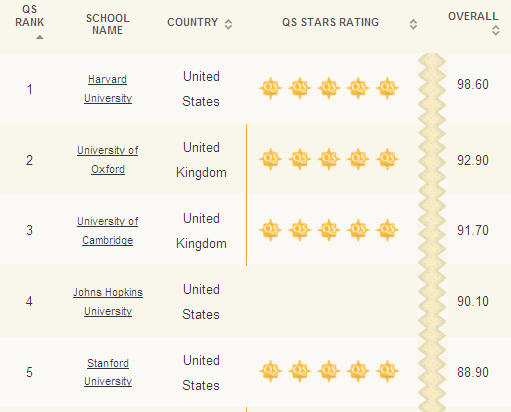This screenshot has width=511, height=412.
Task: Click University of Cambridge's third QS star
Action: click(x=329, y=230)
